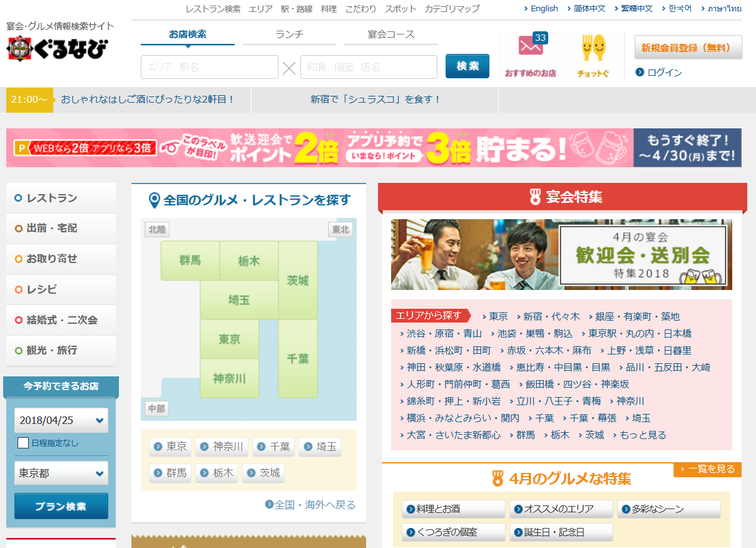The height and width of the screenshot is (548, 756).
Task: Click the map pin icon beside 全国のグルメ heading
Action: (154, 200)
